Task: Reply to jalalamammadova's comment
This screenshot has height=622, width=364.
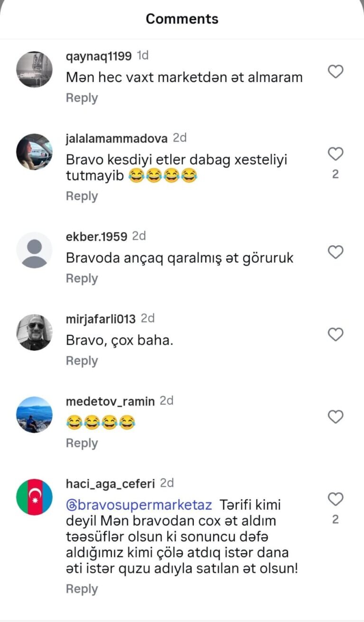Action: pyautogui.click(x=82, y=196)
